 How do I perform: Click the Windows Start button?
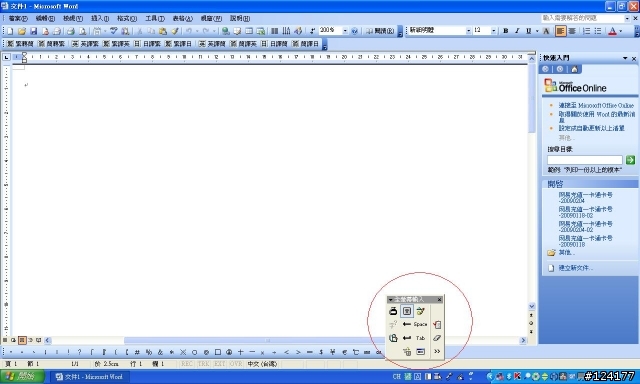22,376
